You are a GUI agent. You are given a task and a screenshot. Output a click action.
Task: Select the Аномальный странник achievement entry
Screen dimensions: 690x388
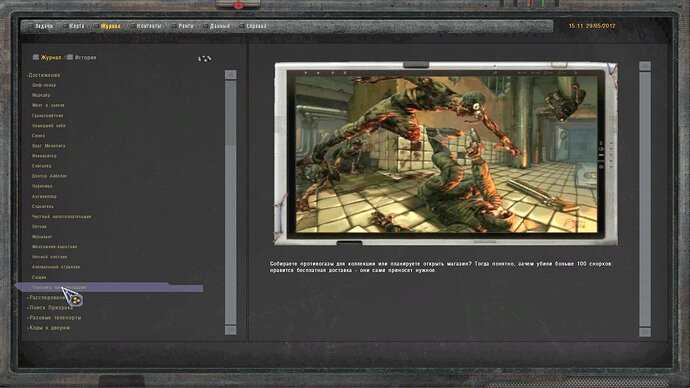tap(55, 267)
